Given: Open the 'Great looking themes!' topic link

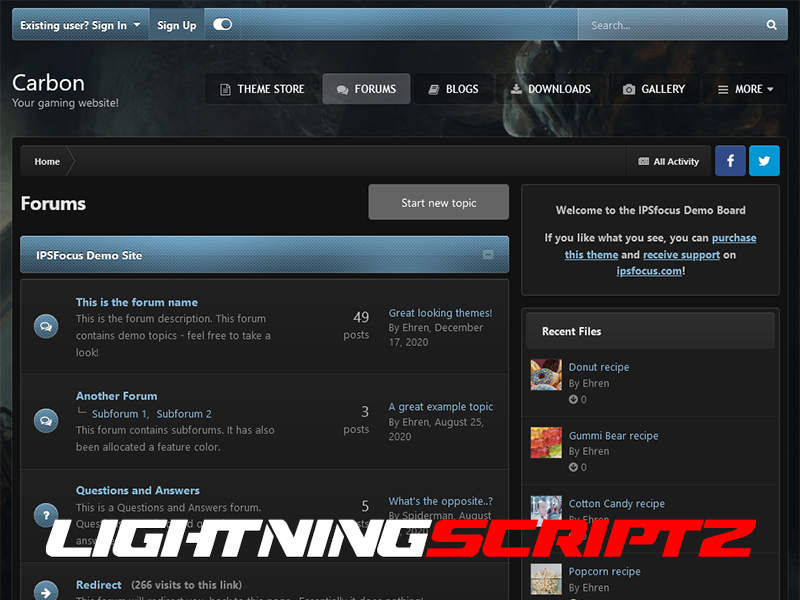Looking at the screenshot, I should (440, 313).
